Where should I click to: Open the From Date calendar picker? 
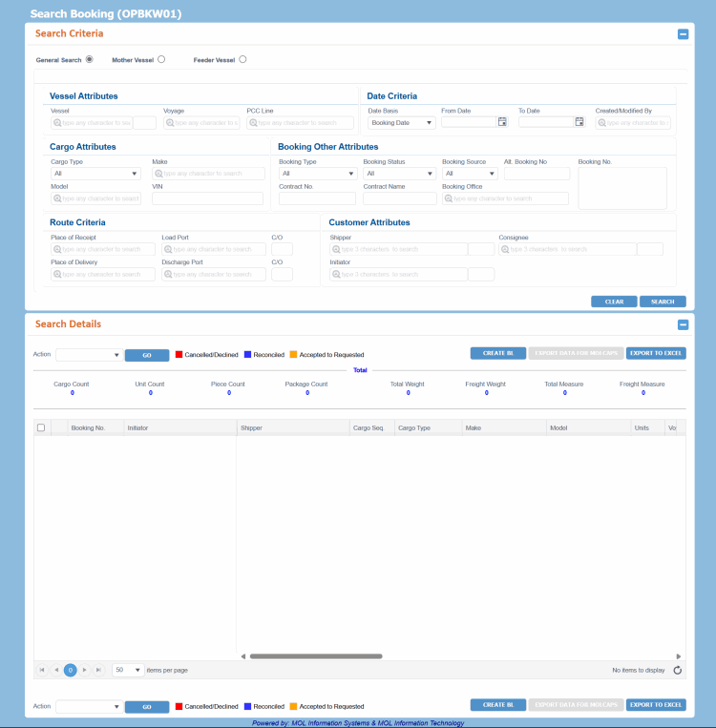[x=502, y=122]
